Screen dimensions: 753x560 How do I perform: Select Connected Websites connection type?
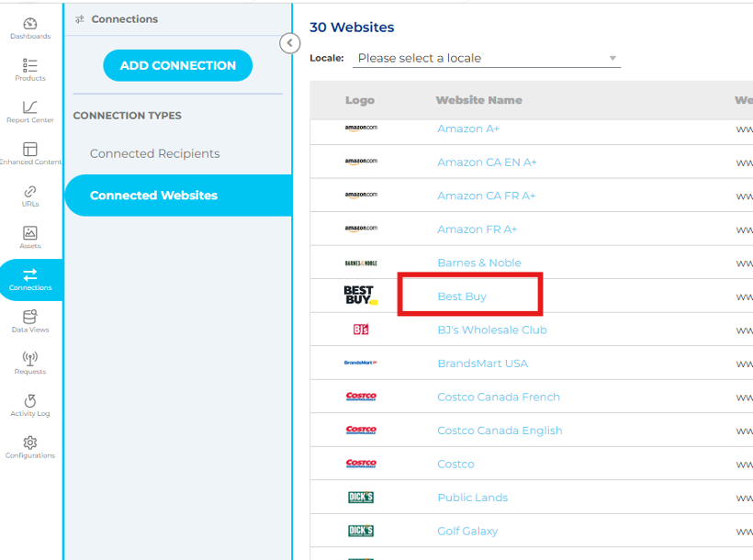point(178,196)
